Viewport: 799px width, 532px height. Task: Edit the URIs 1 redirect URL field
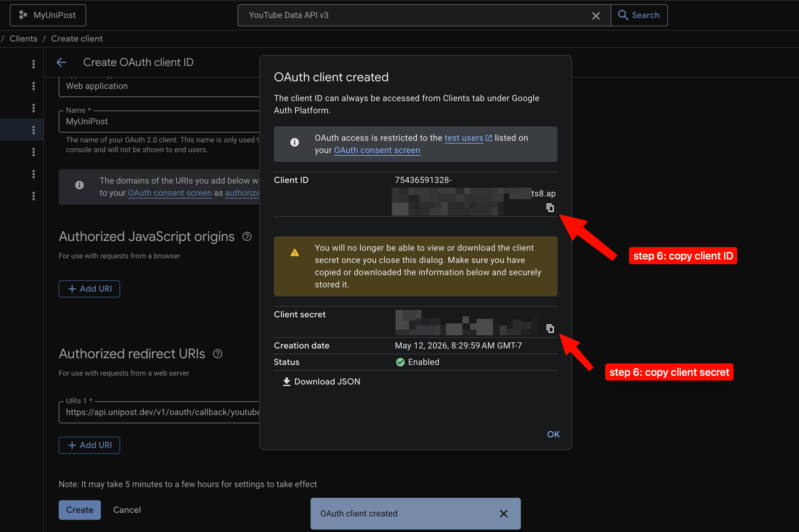coord(159,412)
